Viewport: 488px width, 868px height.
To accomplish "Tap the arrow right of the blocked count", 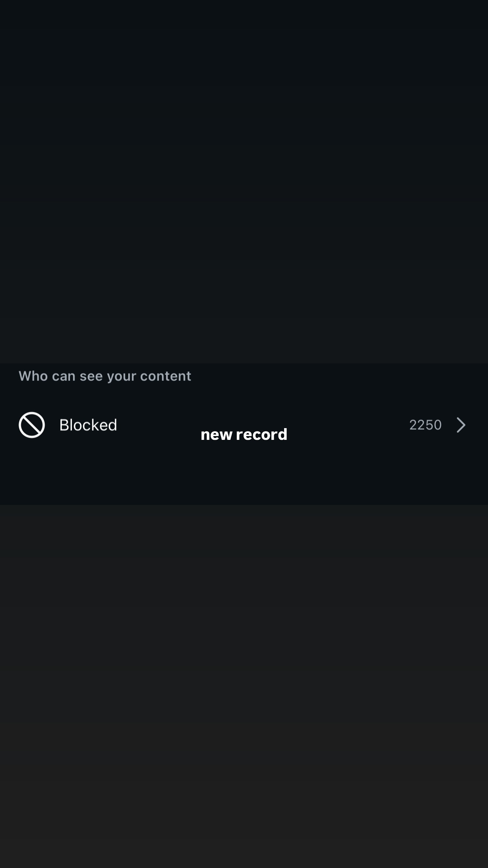I will [461, 425].
